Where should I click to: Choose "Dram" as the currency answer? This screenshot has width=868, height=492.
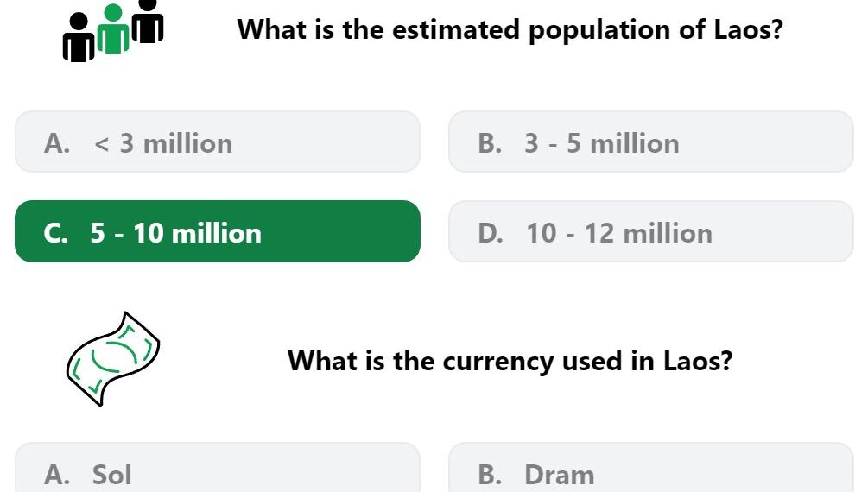point(651,468)
